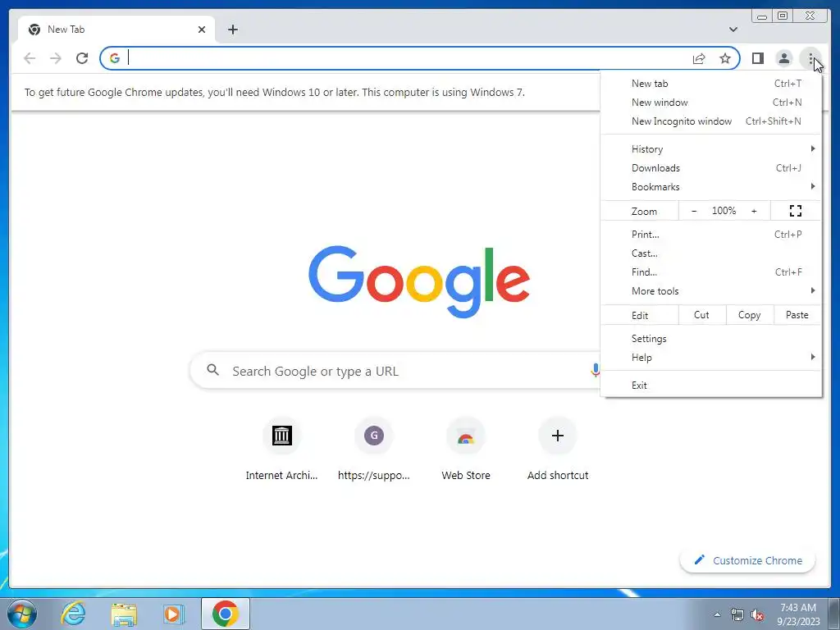Open the Internet Archive shortcut
The height and width of the screenshot is (630, 840).
click(x=282, y=450)
